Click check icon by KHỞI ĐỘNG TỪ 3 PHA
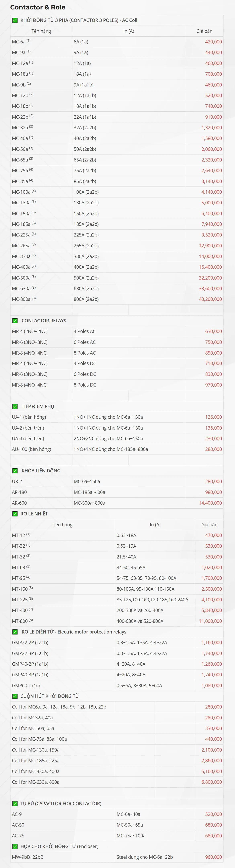The width and height of the screenshot is (235, 868). (15, 20)
